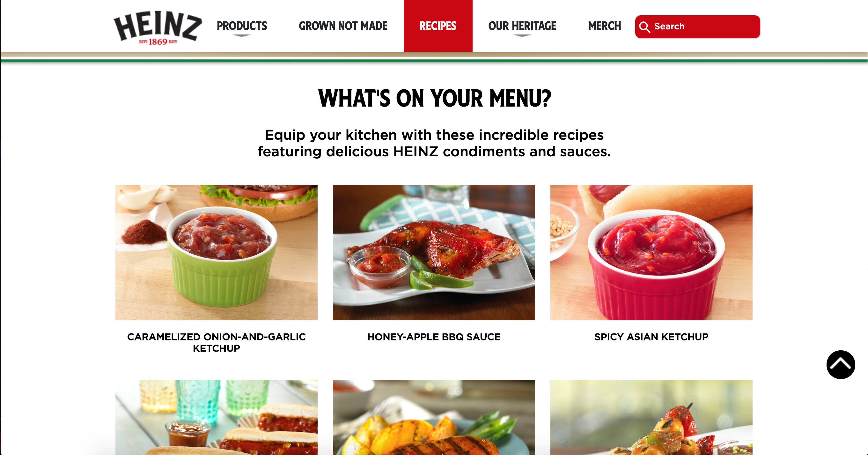868x455 pixels.
Task: Click the red ramekin ketchup photo
Action: (x=651, y=252)
